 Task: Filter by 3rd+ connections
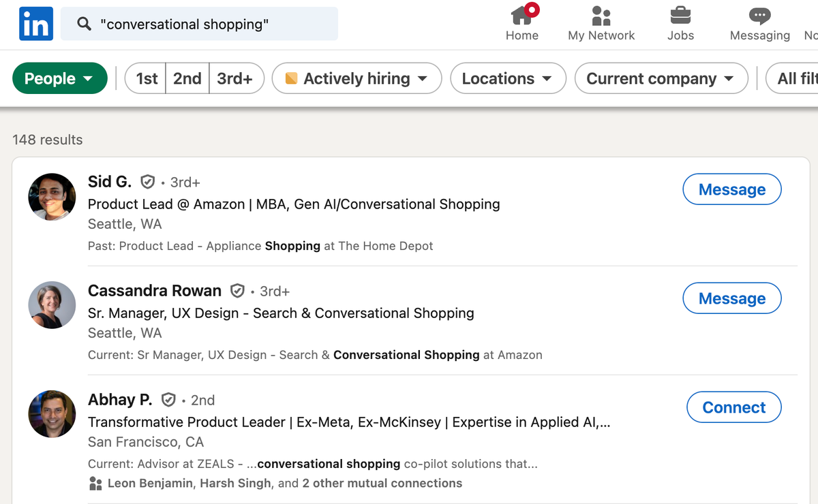pos(236,78)
